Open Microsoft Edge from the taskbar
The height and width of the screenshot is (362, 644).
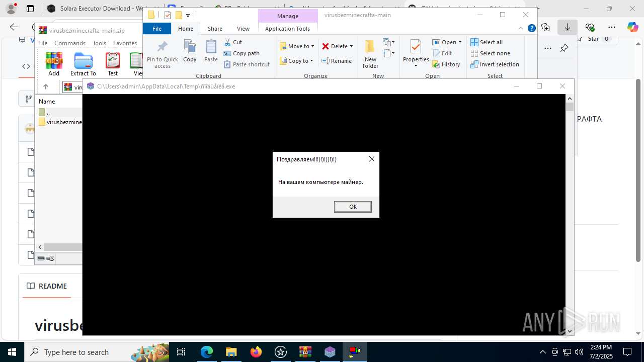click(207, 352)
